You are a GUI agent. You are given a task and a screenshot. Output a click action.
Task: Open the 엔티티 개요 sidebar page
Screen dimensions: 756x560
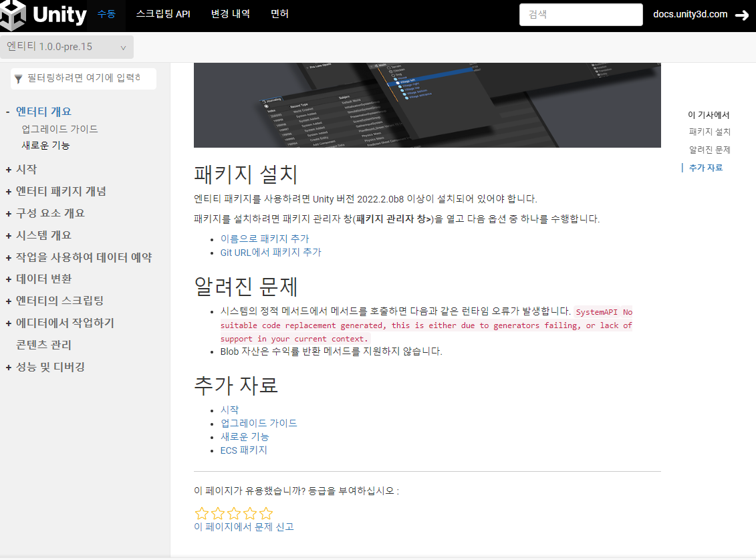click(44, 112)
